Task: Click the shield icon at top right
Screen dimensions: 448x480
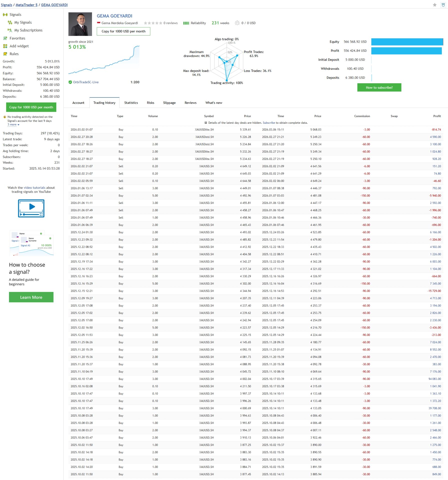Action: [x=443, y=5]
